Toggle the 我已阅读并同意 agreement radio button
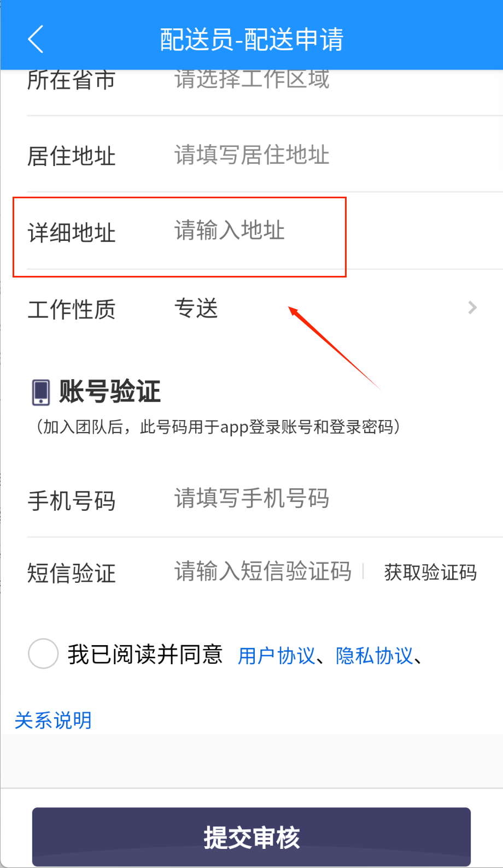 tap(43, 653)
